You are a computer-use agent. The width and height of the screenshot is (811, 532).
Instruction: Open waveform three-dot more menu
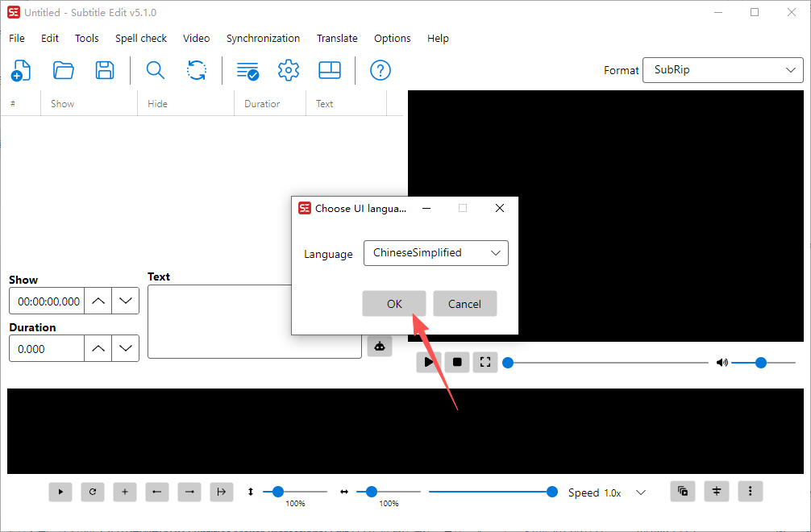point(751,491)
